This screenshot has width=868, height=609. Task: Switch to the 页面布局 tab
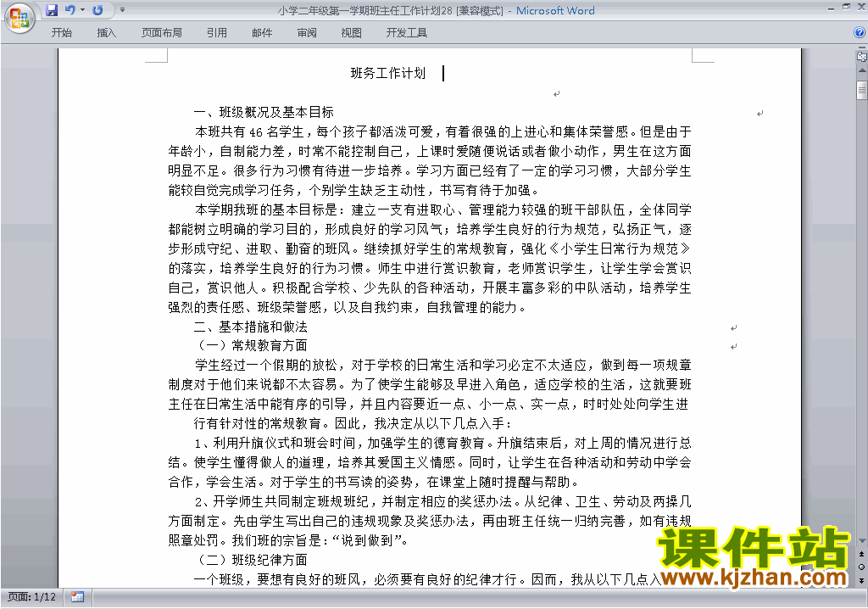[x=161, y=33]
